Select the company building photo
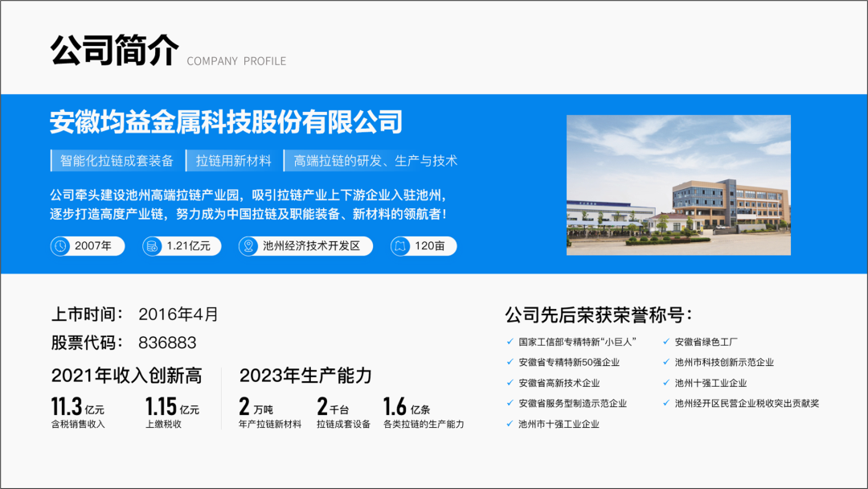The height and width of the screenshot is (489, 868). 678,185
